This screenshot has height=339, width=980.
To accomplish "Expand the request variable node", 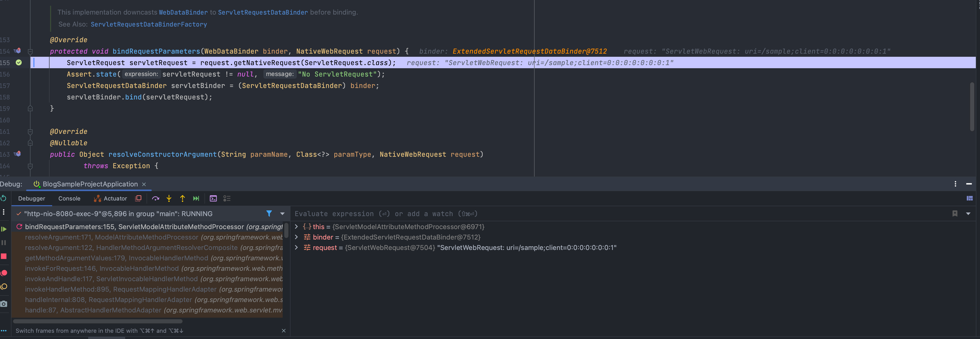I will pos(296,247).
